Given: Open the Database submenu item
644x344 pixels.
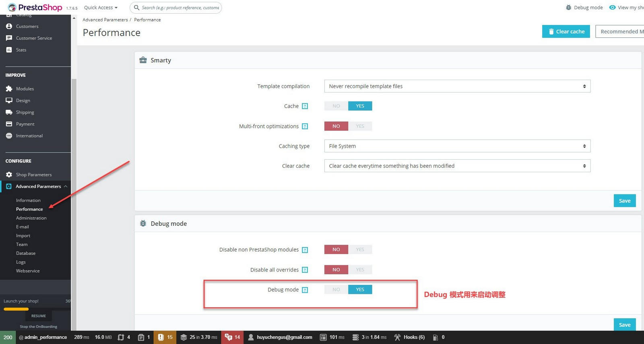Looking at the screenshot, I should click(x=26, y=253).
